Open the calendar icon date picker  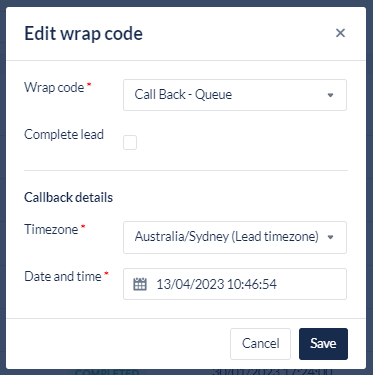pyautogui.click(x=140, y=284)
